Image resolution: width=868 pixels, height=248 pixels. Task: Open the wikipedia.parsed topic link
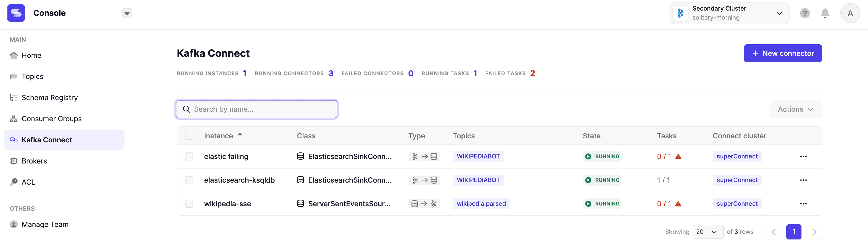(481, 203)
